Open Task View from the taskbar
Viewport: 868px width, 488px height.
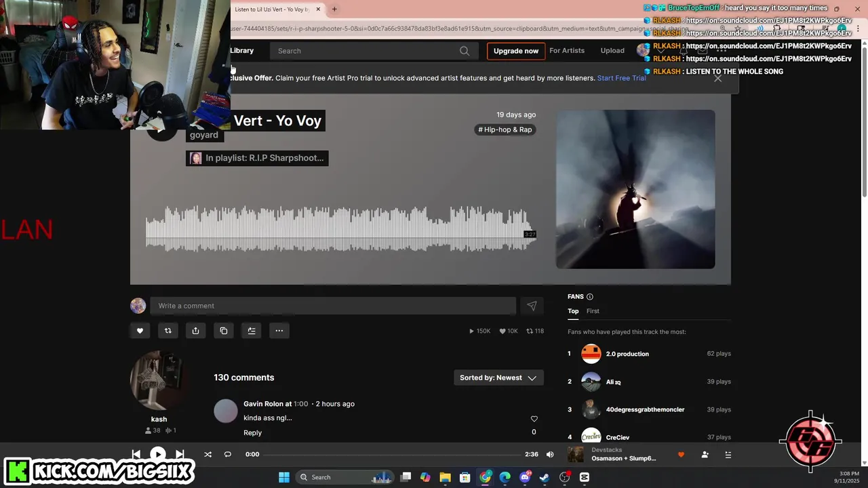406,477
